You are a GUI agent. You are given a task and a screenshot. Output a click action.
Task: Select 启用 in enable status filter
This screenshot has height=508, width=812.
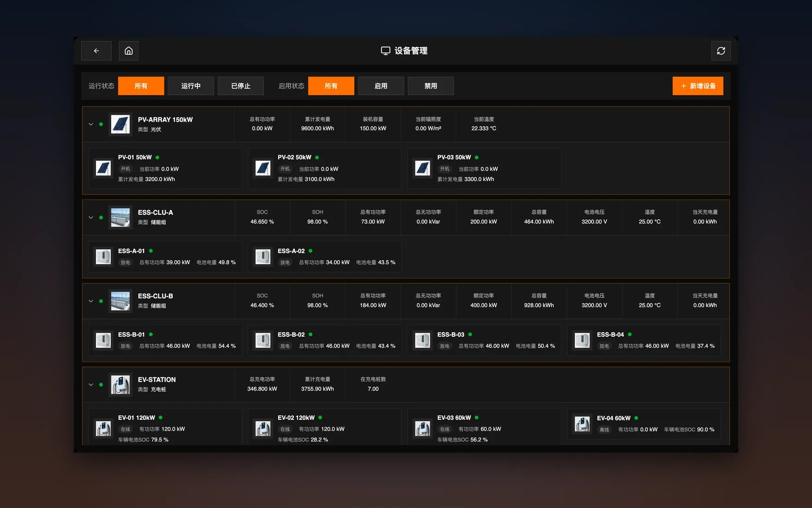tap(381, 86)
